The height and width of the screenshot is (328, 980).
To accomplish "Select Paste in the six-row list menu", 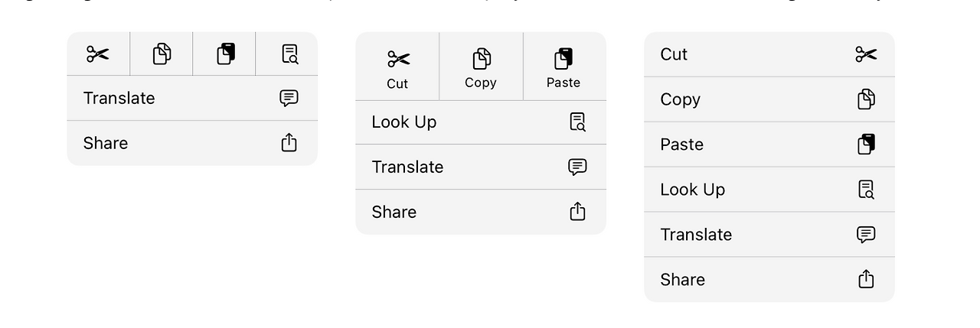I will [x=681, y=145].
